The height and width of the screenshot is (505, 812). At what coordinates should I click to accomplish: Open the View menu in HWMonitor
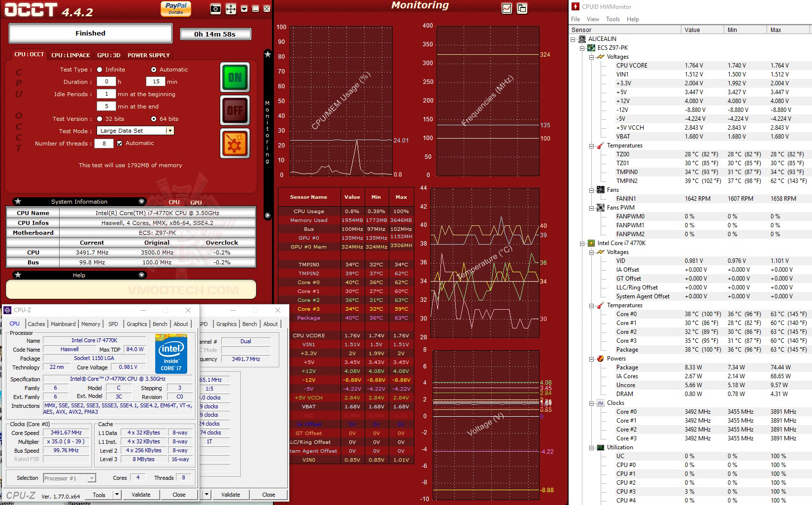point(593,19)
